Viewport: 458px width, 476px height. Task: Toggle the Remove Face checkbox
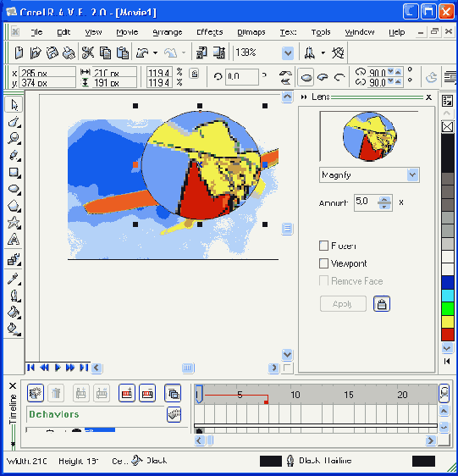323,281
